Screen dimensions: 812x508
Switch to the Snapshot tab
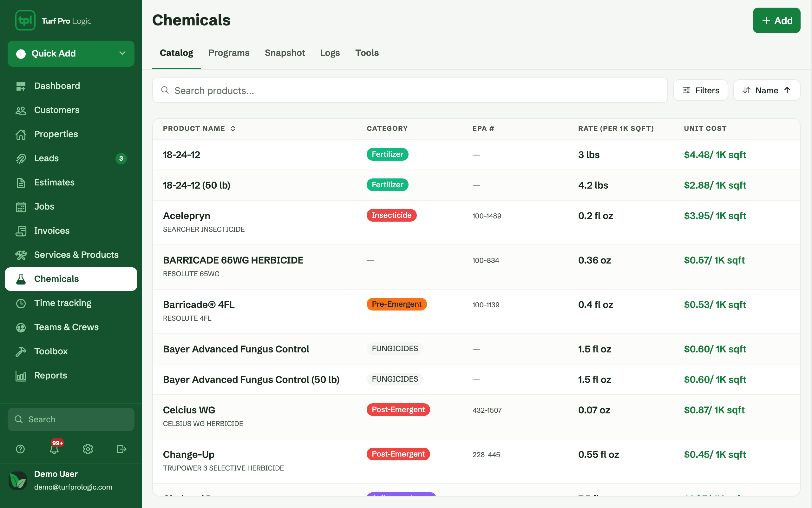(285, 53)
